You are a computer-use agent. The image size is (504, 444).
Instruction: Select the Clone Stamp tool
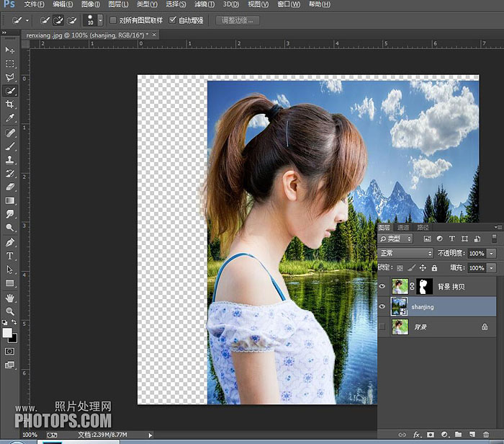coord(9,160)
